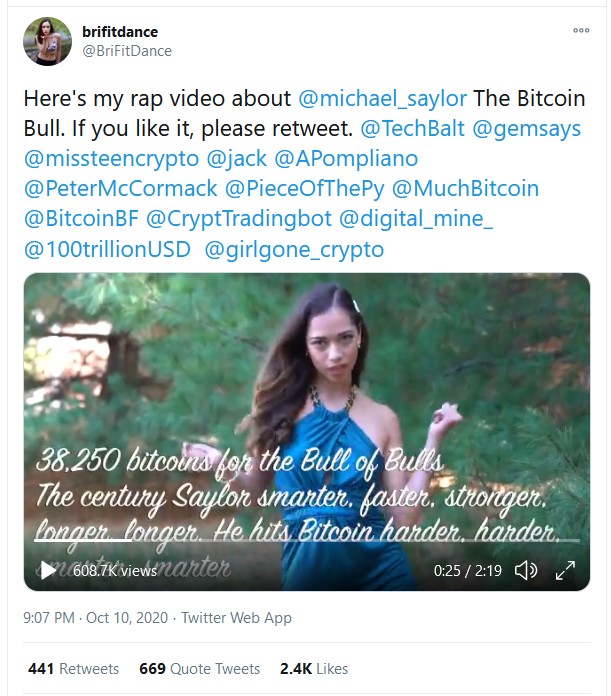View the 669 Quote Tweets
Viewport: 611px width, 696px height.
point(199,668)
